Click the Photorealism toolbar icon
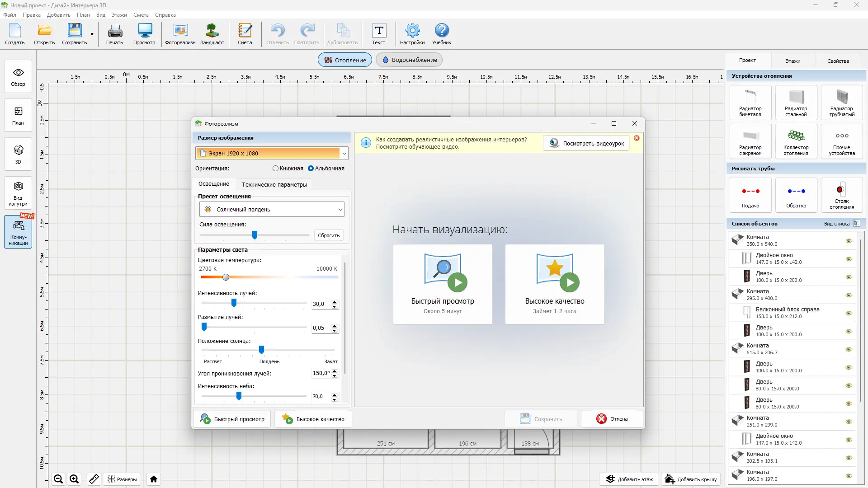This screenshot has height=488, width=868. [x=180, y=34]
